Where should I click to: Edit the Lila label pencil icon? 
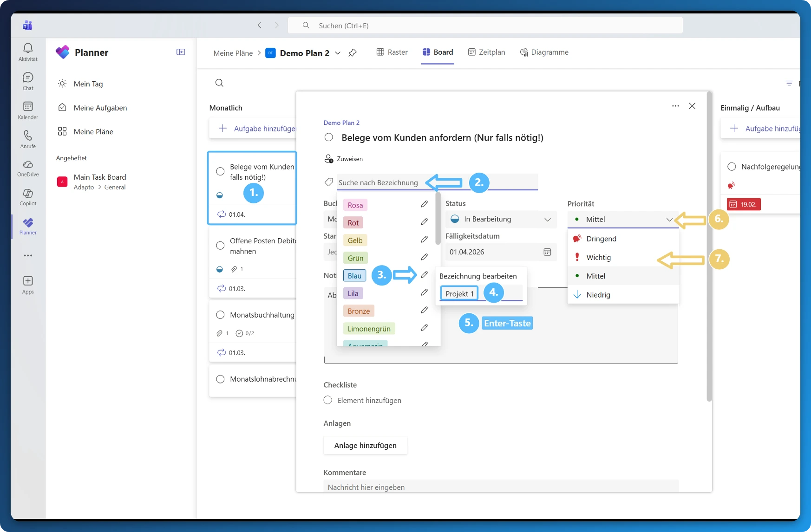click(x=424, y=292)
